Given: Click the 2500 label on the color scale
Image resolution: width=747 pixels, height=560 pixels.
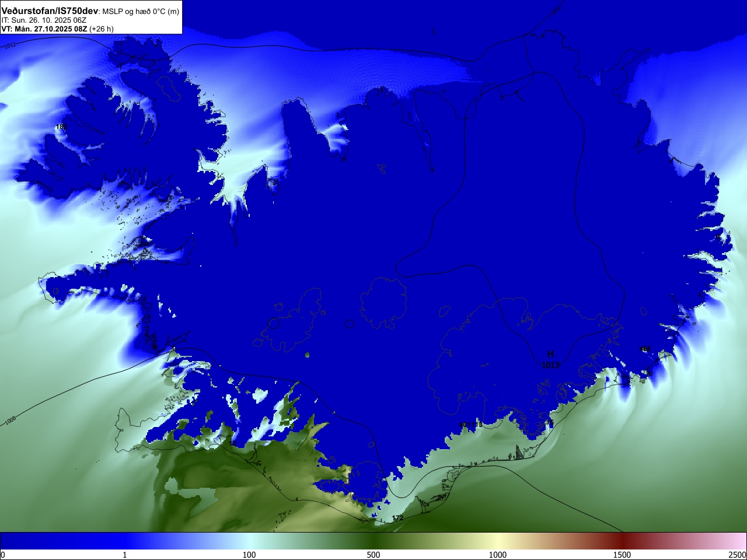Looking at the screenshot, I should point(737,555).
